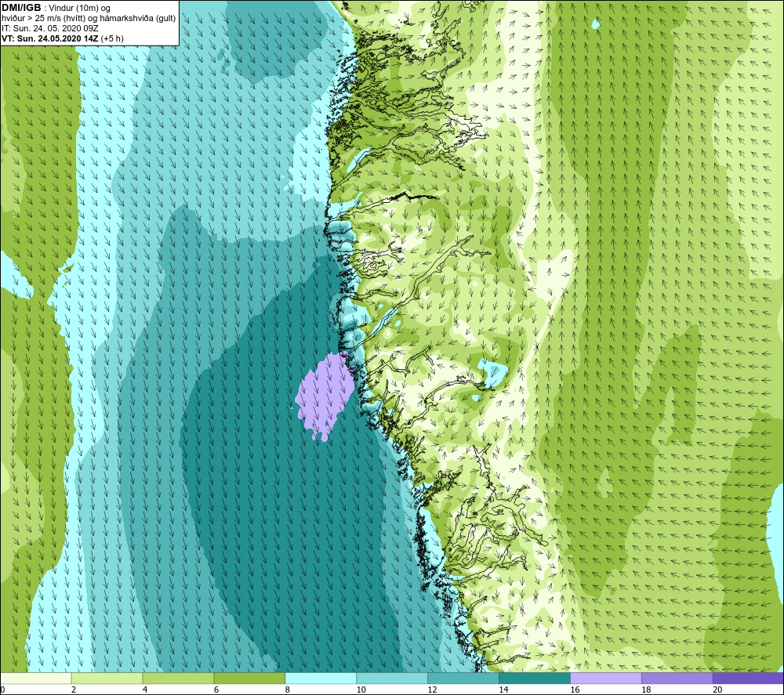Click the above 20 m/s violet legend swatch
The height and width of the screenshot is (695, 784).
point(748,679)
